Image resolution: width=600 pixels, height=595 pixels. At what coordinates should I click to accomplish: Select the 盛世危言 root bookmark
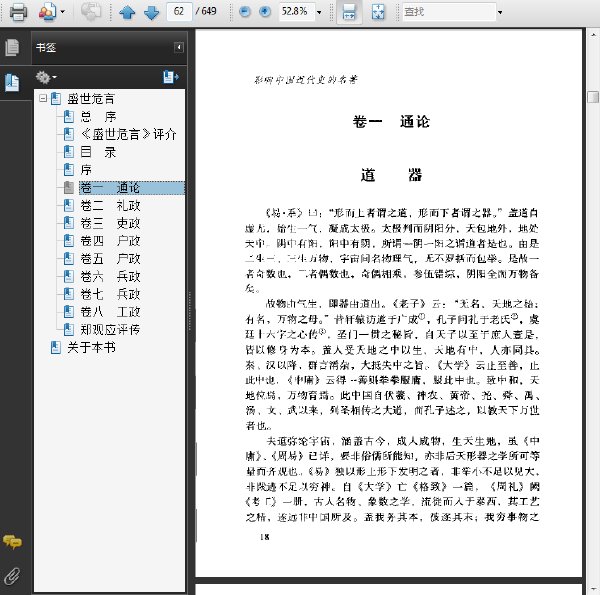[91, 99]
